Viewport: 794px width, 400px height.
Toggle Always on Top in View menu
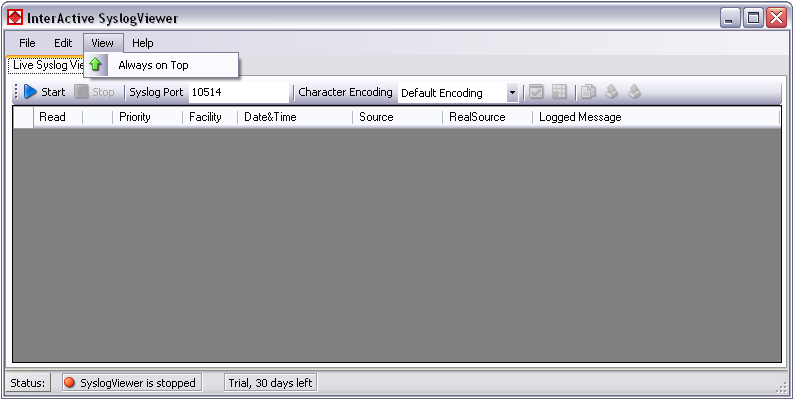tap(153, 65)
